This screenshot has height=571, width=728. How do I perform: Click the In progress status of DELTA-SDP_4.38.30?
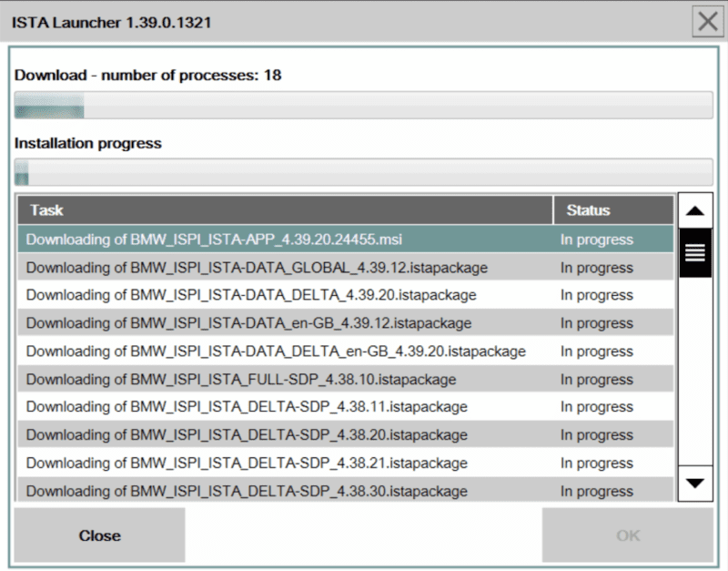point(597,491)
